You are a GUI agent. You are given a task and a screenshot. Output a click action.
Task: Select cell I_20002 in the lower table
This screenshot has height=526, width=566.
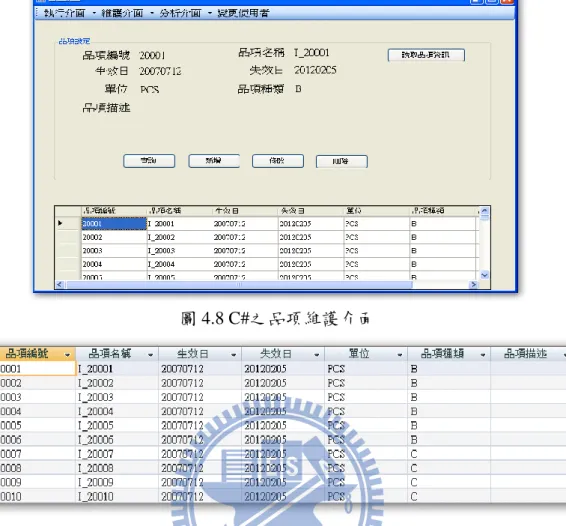click(x=117, y=383)
